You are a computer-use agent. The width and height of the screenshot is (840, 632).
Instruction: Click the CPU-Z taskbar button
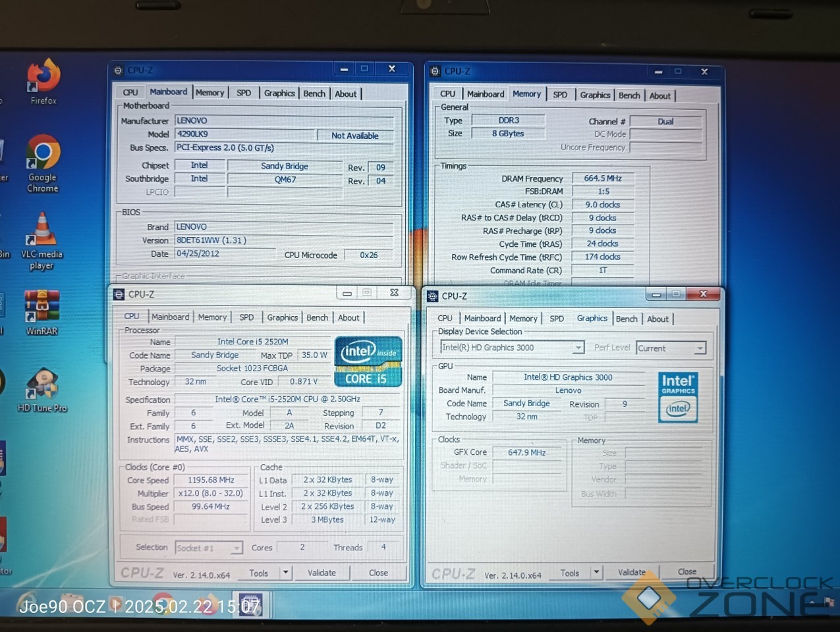coord(250,605)
